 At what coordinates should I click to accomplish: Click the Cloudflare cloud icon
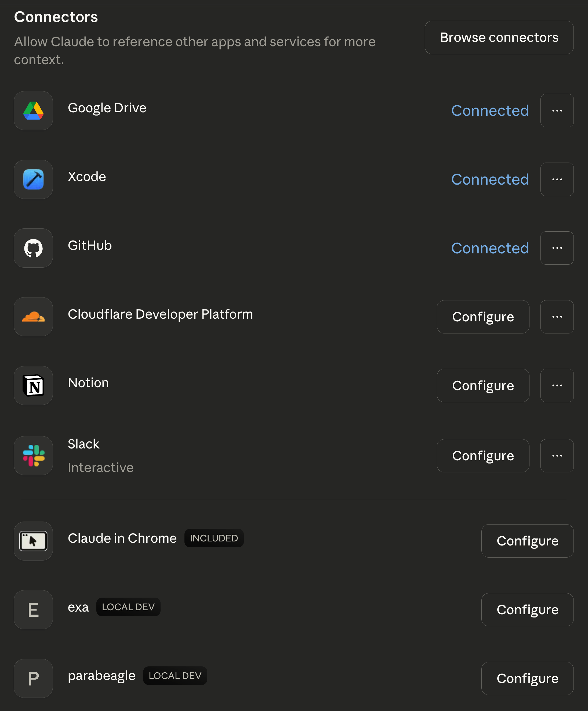(33, 317)
